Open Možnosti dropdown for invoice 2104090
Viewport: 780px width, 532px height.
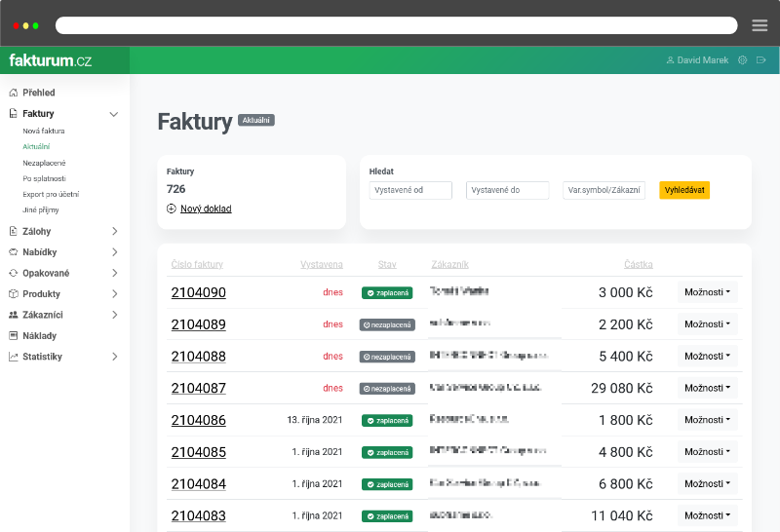point(707,292)
